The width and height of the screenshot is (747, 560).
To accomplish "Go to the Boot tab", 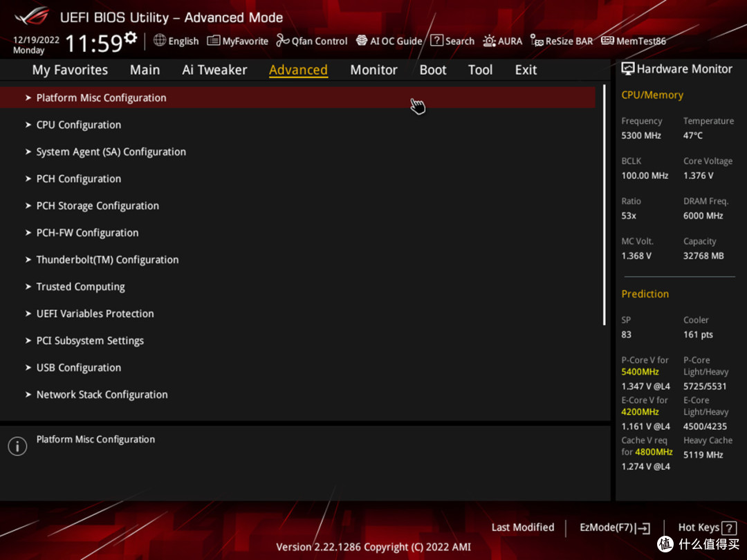I will pyautogui.click(x=432, y=70).
